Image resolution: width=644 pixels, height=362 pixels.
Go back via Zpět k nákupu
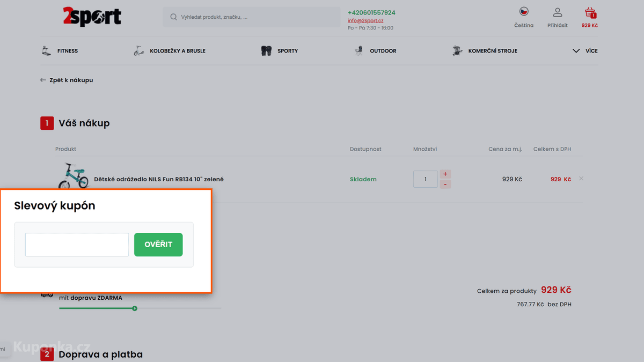[67, 80]
